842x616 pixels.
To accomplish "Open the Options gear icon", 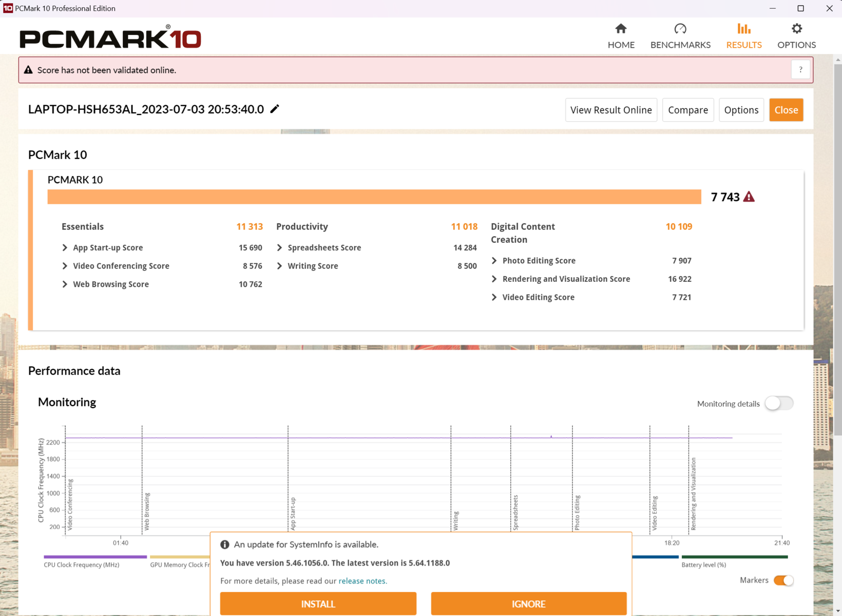I will point(796,29).
